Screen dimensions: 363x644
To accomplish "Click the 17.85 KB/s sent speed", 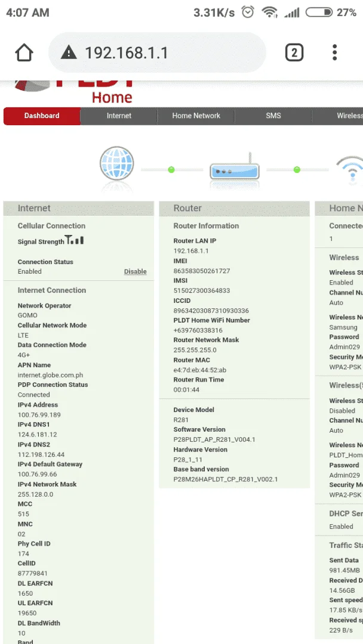I will 346,610.
